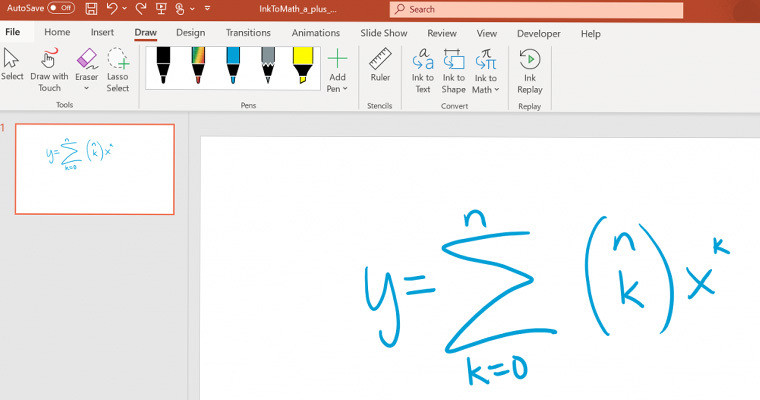Screen dimensions: 760x400
Task: Switch to the Insert tab
Action: pos(102,32)
